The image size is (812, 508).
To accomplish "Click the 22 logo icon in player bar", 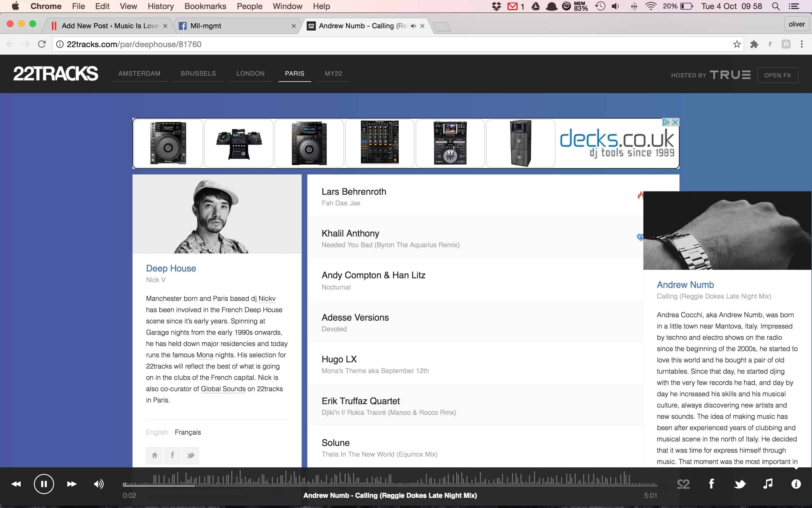I will click(x=683, y=484).
